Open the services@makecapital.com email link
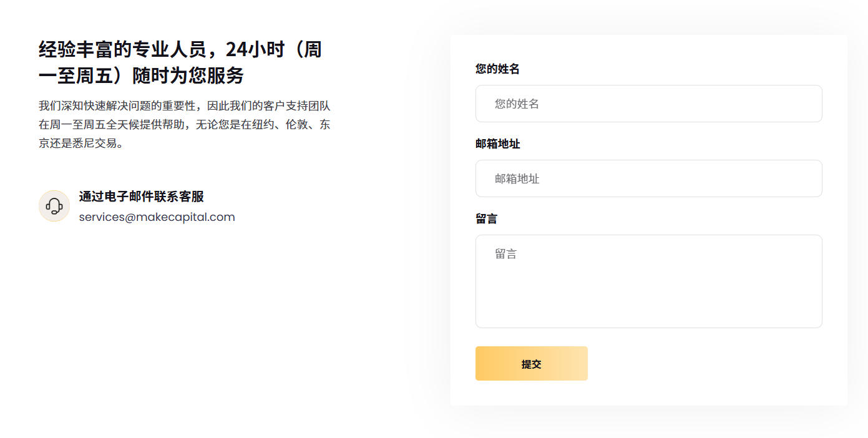868x438 pixels. (157, 217)
